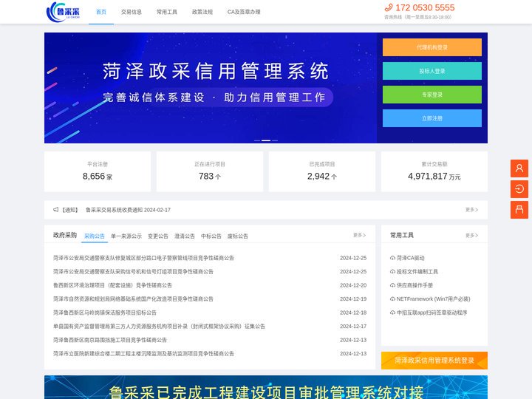Open 菏泽鲁西新区马岭岗镇保洁服务项目招标公告

(105, 313)
